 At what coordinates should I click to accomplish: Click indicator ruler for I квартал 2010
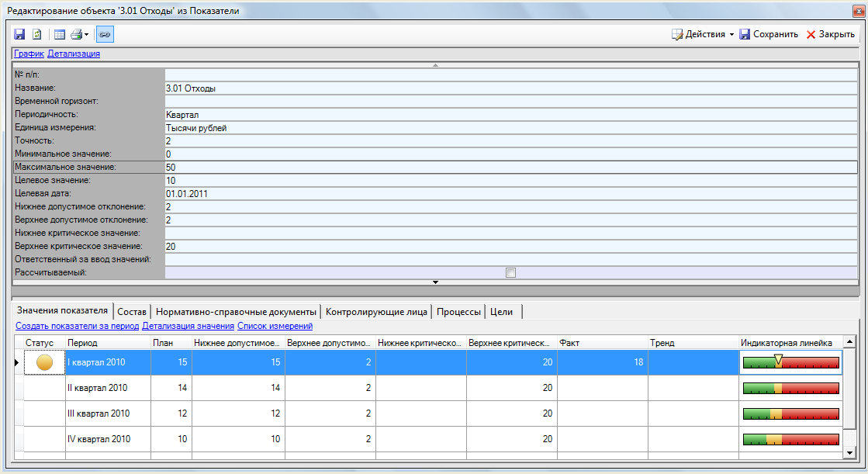tap(790, 362)
